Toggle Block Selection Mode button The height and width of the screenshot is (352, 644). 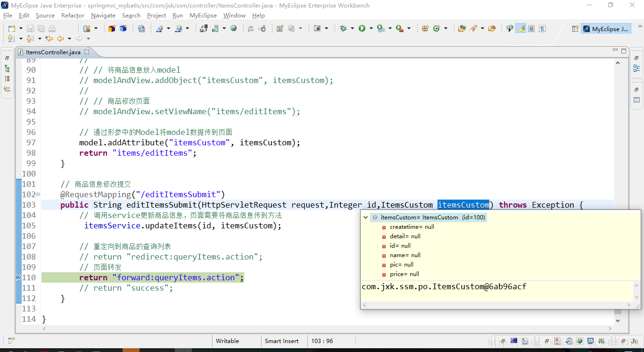click(531, 28)
